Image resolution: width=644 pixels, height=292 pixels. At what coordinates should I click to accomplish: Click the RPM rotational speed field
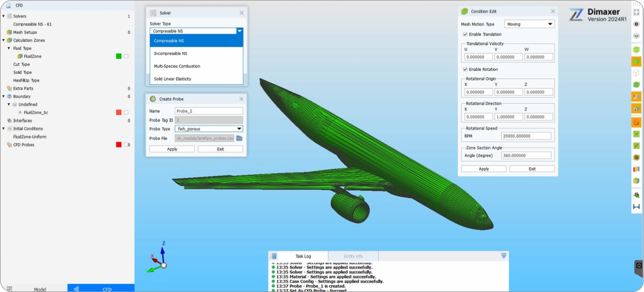pyautogui.click(x=526, y=135)
